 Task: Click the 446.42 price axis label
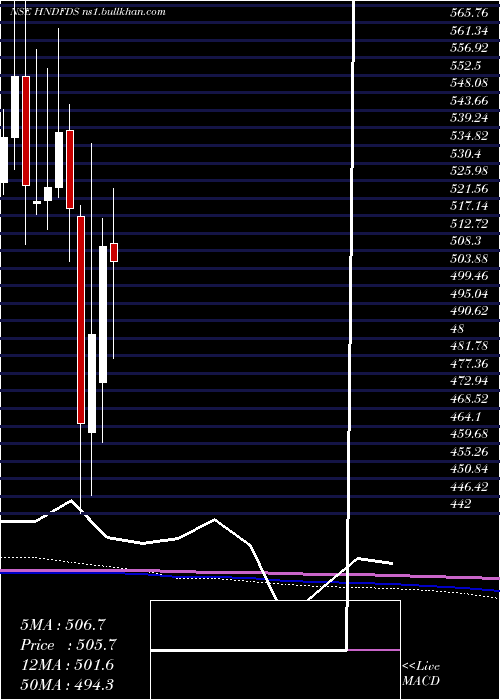coord(469,486)
